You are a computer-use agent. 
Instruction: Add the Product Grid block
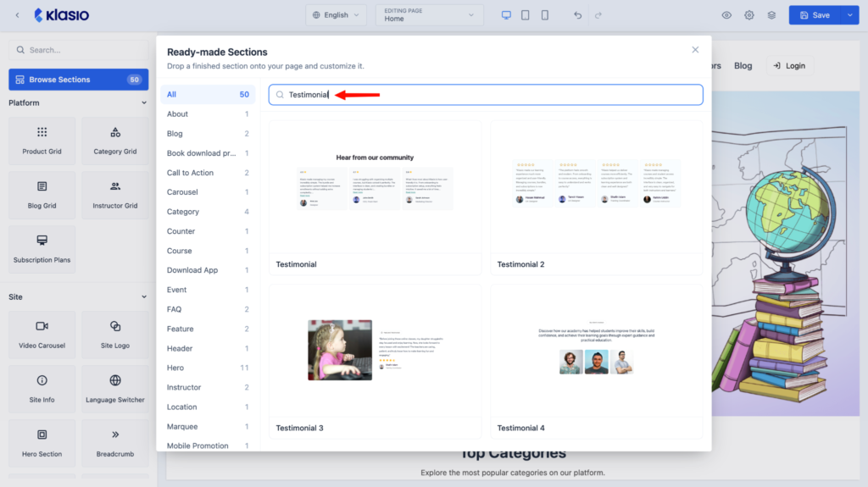(x=42, y=141)
